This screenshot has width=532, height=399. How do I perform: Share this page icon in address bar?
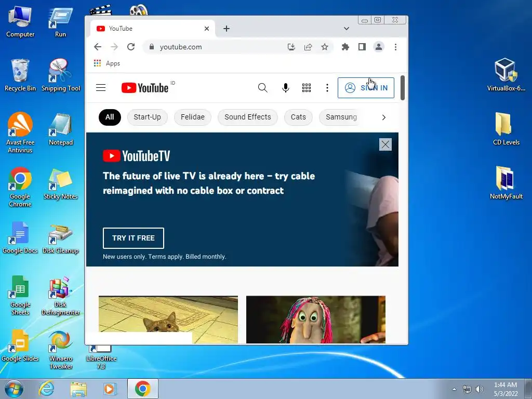pos(308,47)
